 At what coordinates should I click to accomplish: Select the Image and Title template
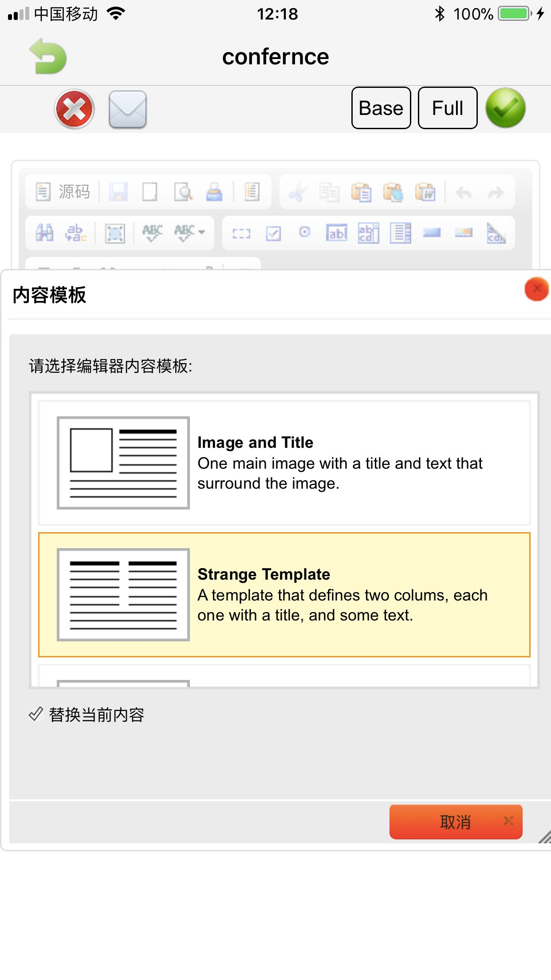point(284,463)
